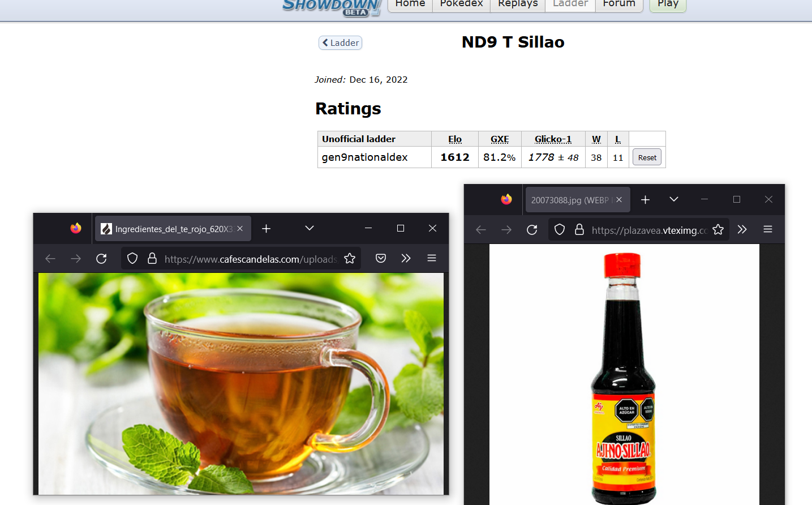812x505 pixels.
Task: Select the Ladder tab in navigation
Action: [x=570, y=5]
